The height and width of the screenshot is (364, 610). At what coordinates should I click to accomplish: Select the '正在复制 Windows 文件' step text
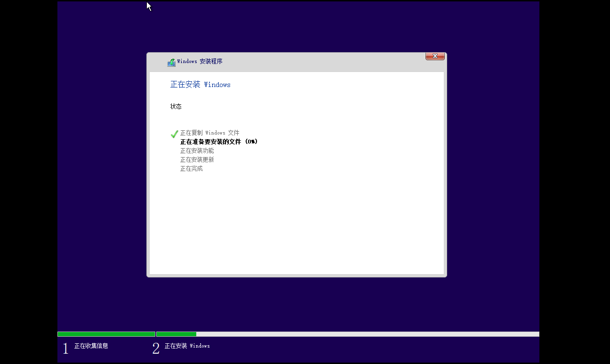coord(210,133)
